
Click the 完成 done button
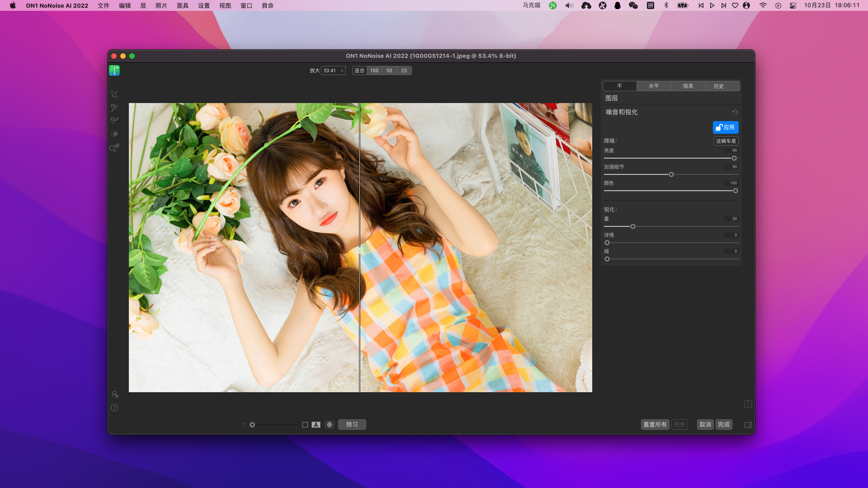(x=723, y=425)
